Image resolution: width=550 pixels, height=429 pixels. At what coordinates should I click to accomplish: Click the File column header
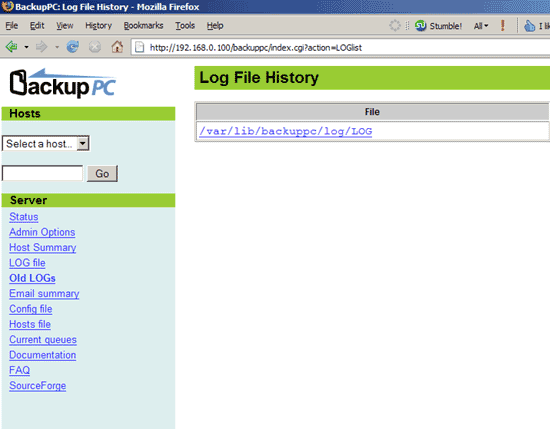point(373,112)
